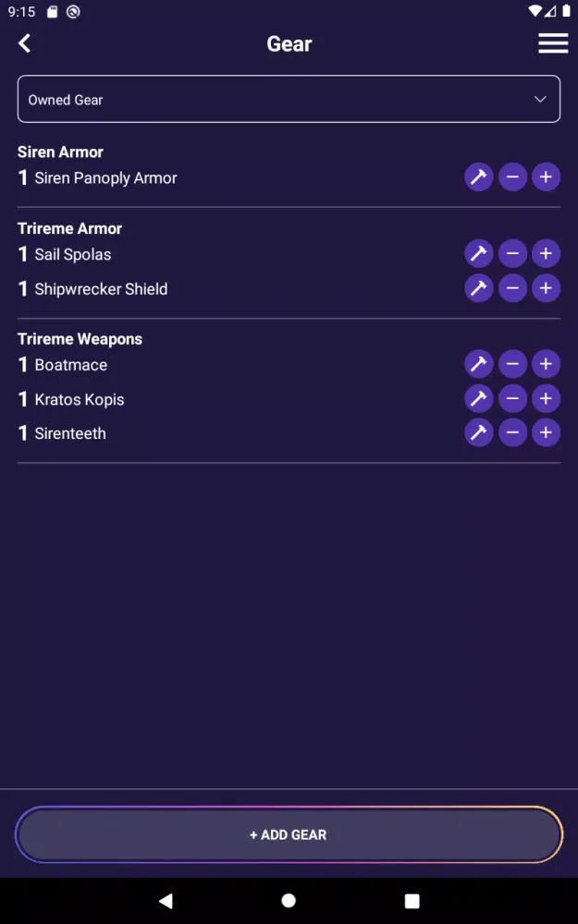The height and width of the screenshot is (924, 578).
Task: Decrease the Kratos Kopis count
Action: 512,398
